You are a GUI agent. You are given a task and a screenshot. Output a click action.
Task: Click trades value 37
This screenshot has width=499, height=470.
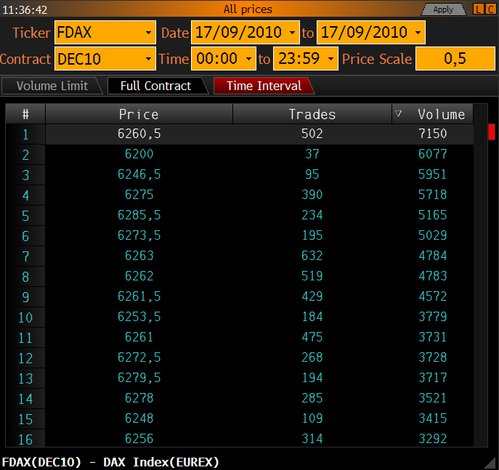click(x=312, y=154)
